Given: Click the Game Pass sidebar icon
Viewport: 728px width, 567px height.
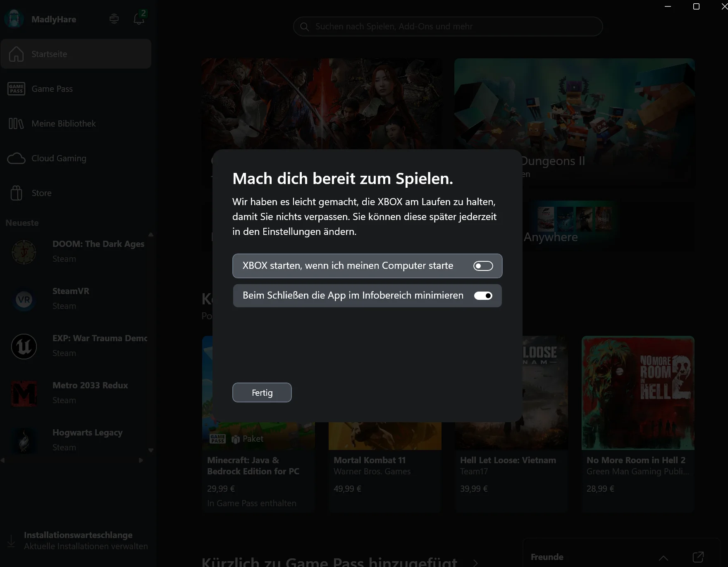Looking at the screenshot, I should coord(17,89).
